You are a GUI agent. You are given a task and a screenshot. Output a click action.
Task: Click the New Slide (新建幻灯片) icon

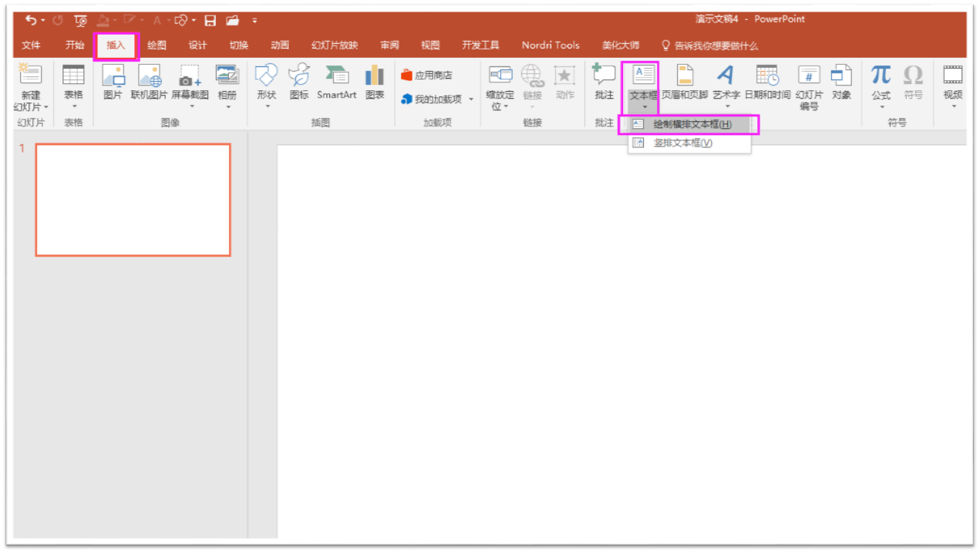(x=31, y=75)
